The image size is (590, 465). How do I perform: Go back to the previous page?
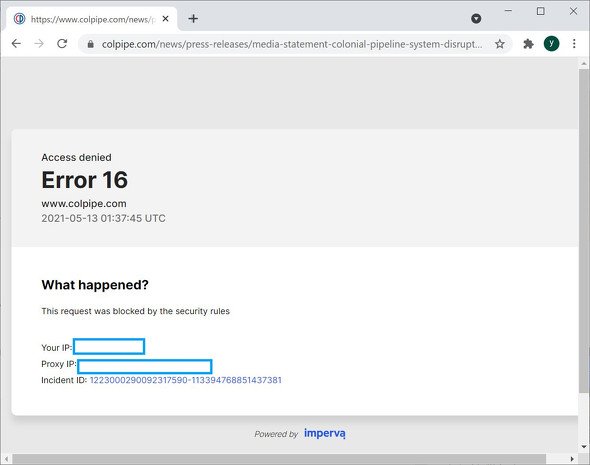[16, 44]
